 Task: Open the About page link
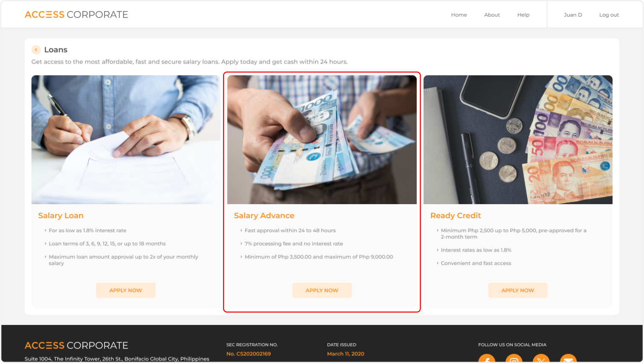click(492, 15)
